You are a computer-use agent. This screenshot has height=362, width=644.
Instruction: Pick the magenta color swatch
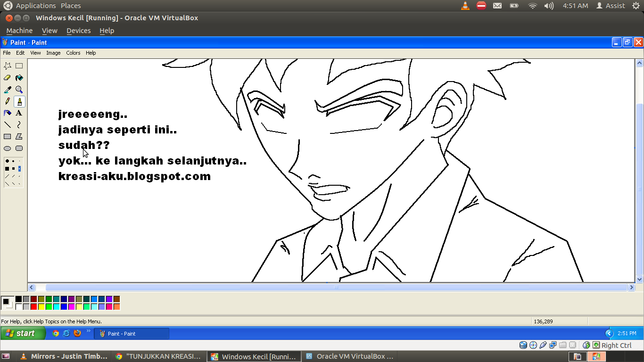coord(71,307)
